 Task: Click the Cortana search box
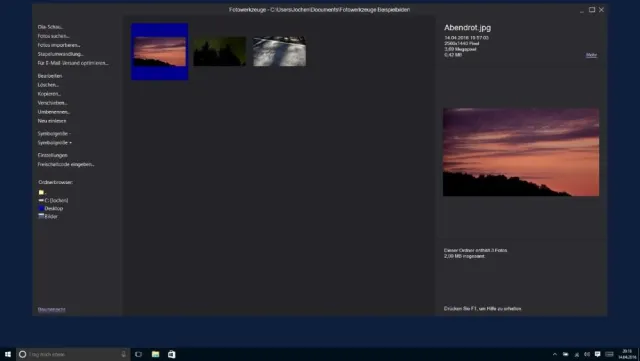point(73,354)
